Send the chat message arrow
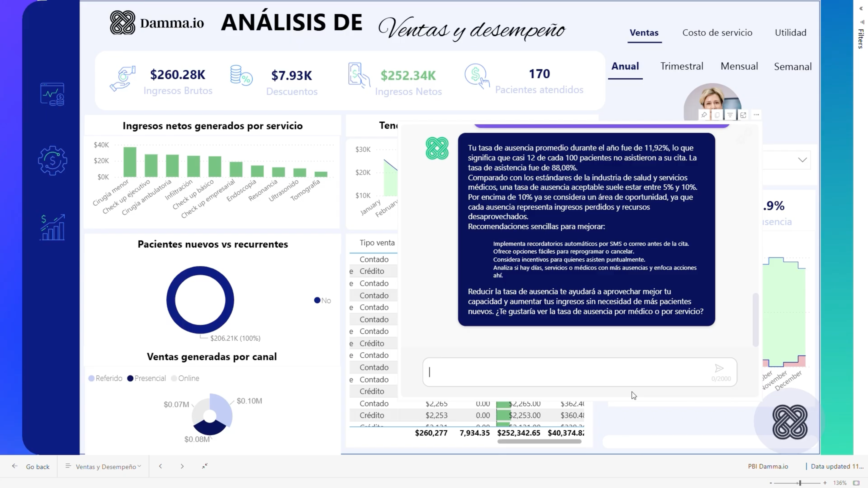This screenshot has height=488, width=868. [x=719, y=368]
